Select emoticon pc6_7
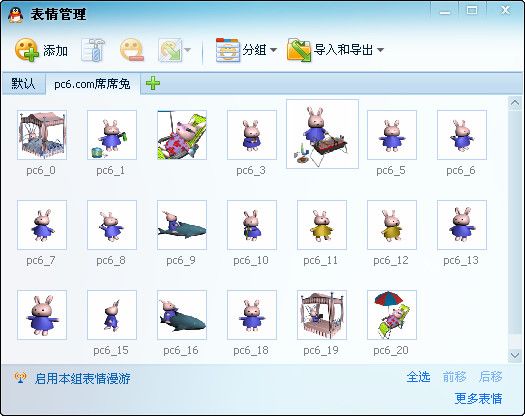Image resolution: width=525 pixels, height=416 pixels. coord(42,225)
